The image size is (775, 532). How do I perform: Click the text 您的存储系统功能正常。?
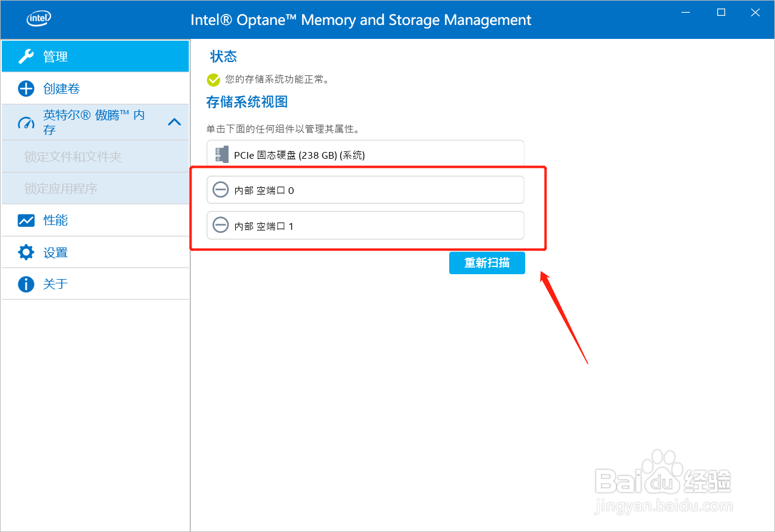point(277,80)
